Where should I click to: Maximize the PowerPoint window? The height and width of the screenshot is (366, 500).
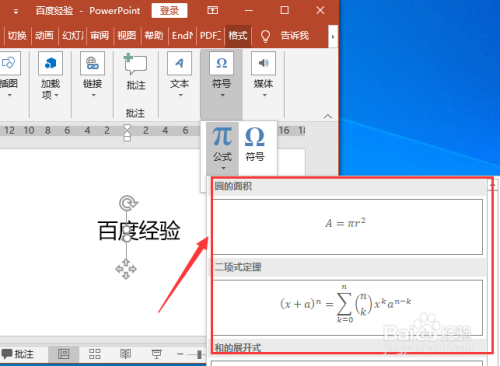pos(284,10)
